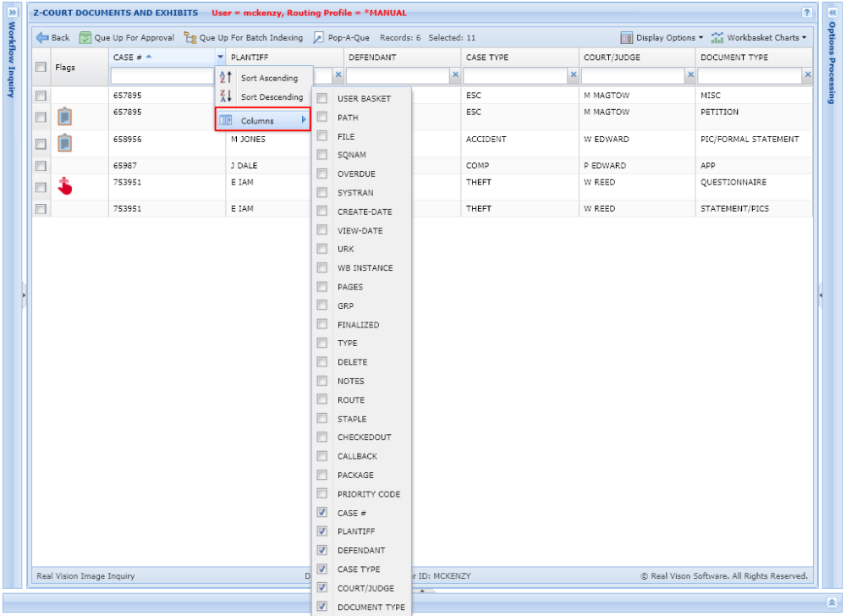Expand the Workflow Inquiry side panel
This screenshot has width=846, height=616.
coord(13,12)
